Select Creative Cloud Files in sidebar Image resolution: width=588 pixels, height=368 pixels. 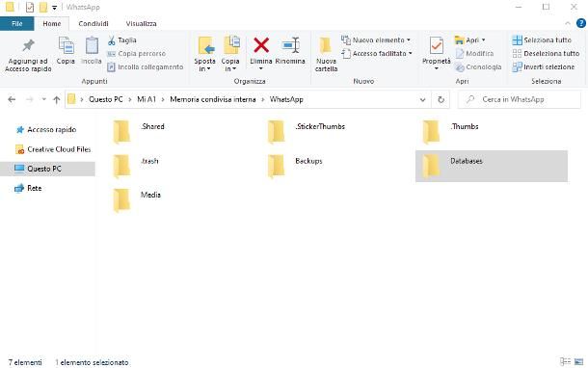click(x=53, y=149)
